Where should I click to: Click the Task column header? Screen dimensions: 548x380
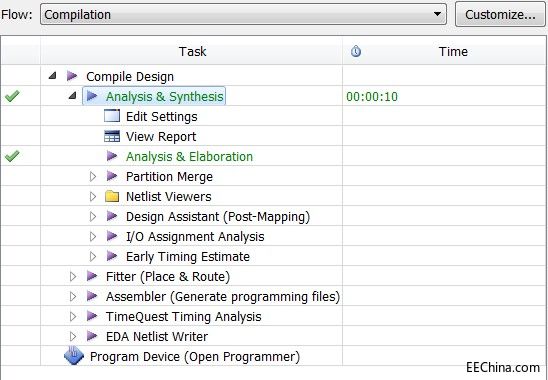click(192, 51)
